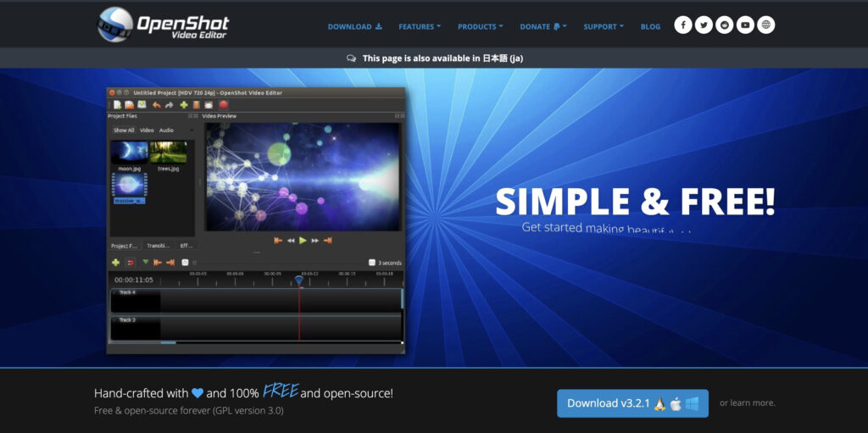Viewport: 868px width, 433px height.
Task: Click Save Project icon in OpenShot toolbar
Action: coord(142,105)
